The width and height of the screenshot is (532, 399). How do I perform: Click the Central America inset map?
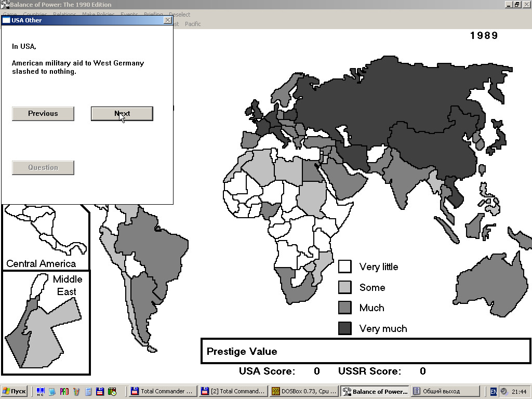46,237
